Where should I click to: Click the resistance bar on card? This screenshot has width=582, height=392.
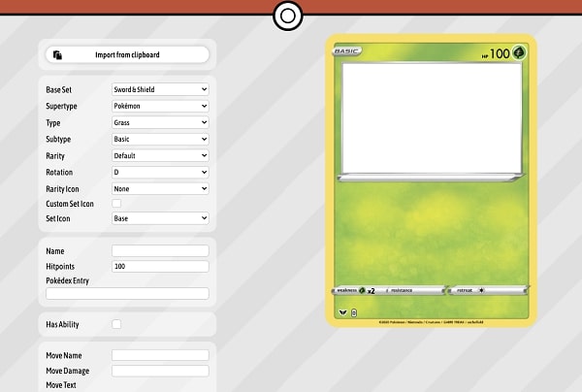click(414, 290)
